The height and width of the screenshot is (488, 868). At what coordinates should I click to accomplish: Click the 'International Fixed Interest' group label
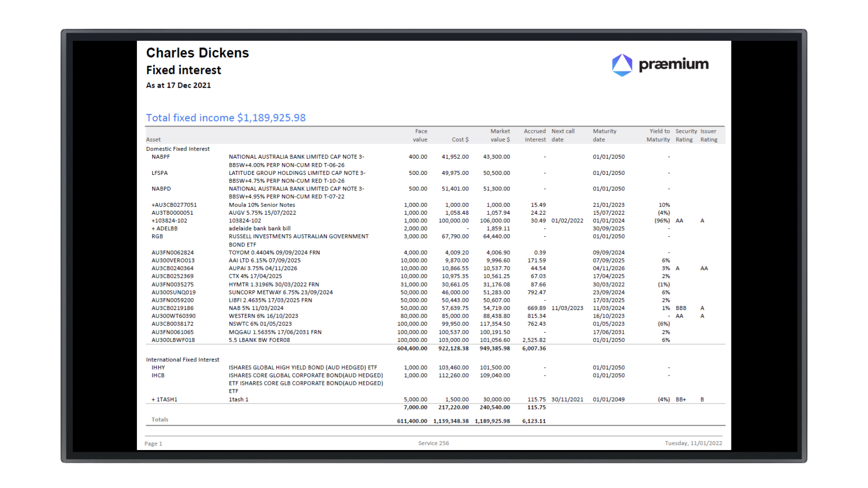coord(183,360)
